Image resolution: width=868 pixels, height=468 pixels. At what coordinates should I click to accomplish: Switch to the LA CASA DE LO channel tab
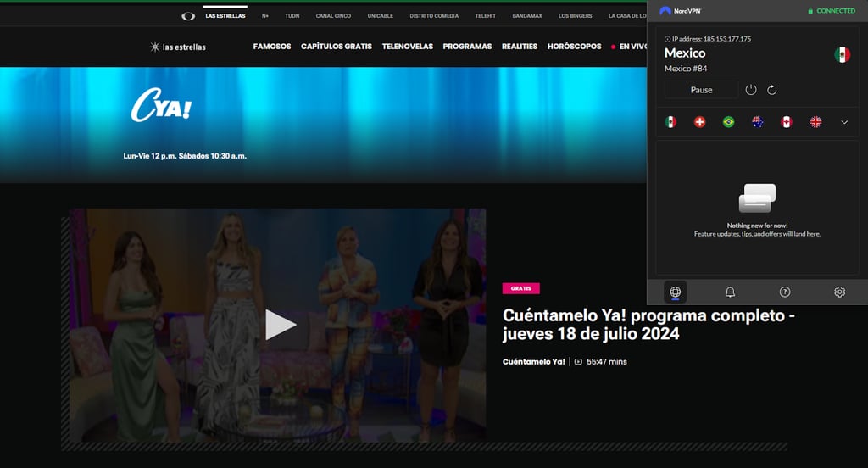[627, 16]
